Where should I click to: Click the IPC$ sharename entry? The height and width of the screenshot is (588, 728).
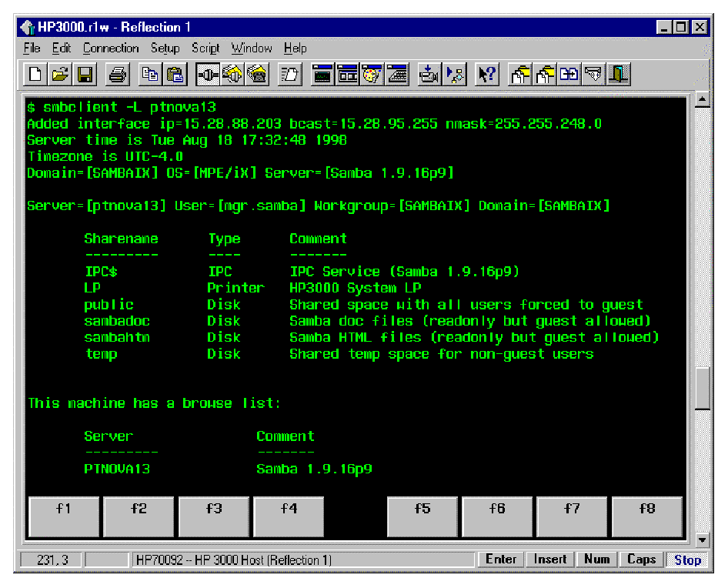101,272
